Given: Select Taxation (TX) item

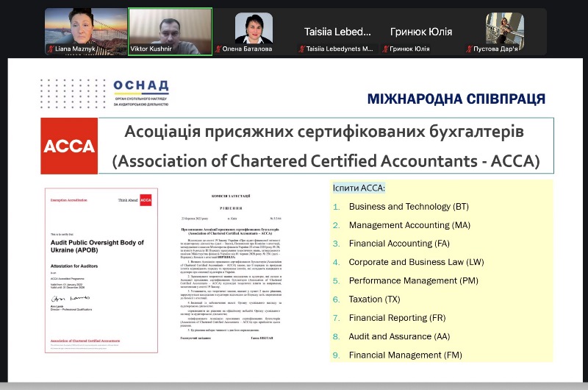Looking at the screenshot, I should 375,299.
